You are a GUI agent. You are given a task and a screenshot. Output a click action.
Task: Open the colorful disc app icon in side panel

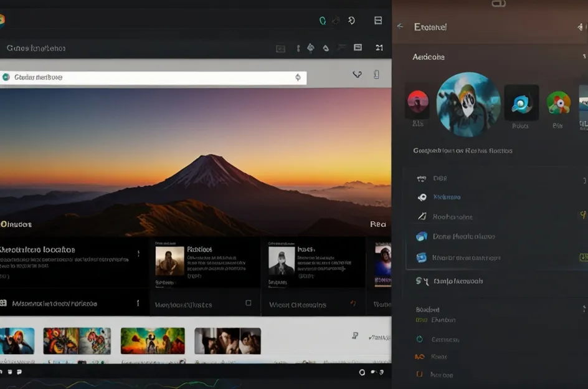pyautogui.click(x=558, y=102)
